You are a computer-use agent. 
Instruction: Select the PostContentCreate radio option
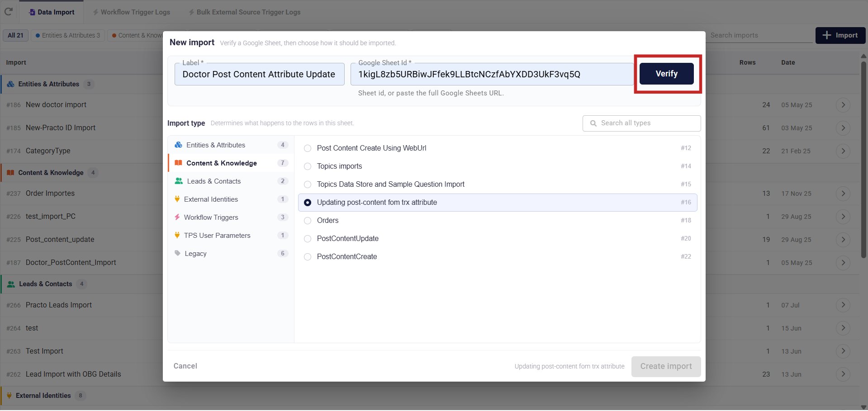pyautogui.click(x=308, y=257)
